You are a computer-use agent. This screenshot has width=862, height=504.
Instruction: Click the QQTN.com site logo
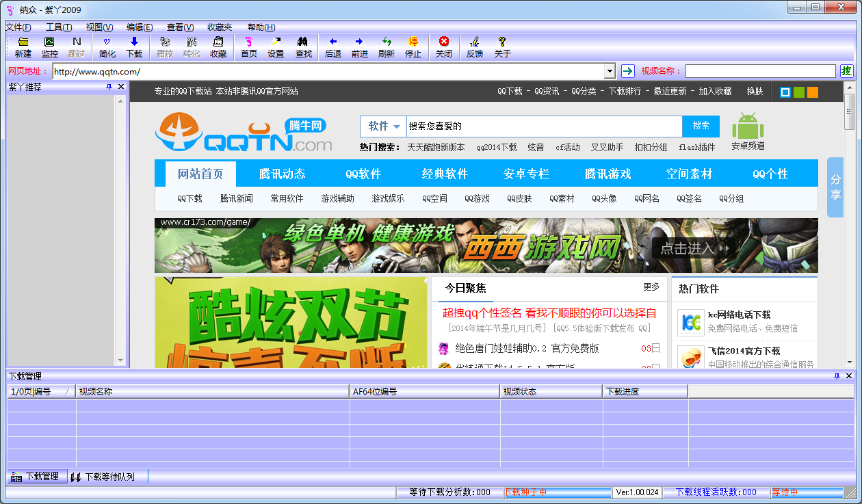click(243, 133)
